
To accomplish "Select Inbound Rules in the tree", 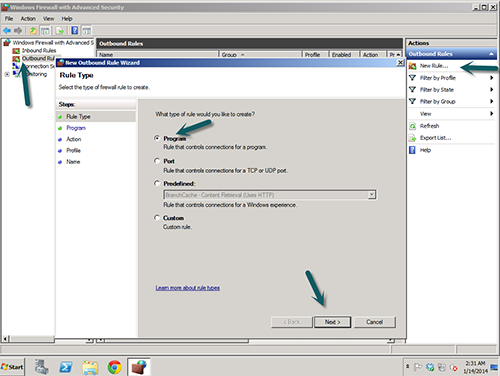I will [x=39, y=51].
